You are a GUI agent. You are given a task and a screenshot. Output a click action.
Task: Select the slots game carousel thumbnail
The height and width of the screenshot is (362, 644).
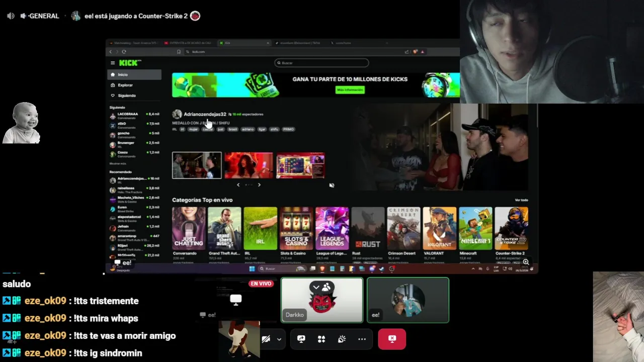point(300,165)
